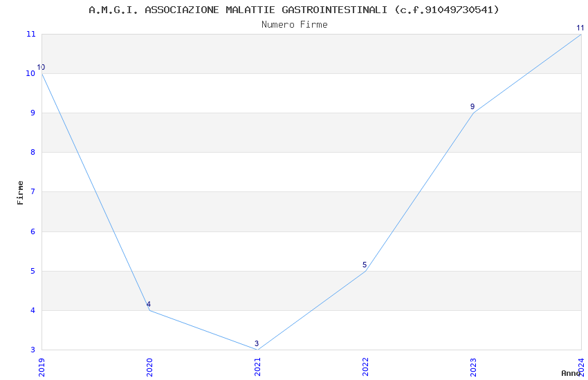Screen dimensions: 588x380
Task: Click the y-axis tick value 7
Action: point(33,191)
